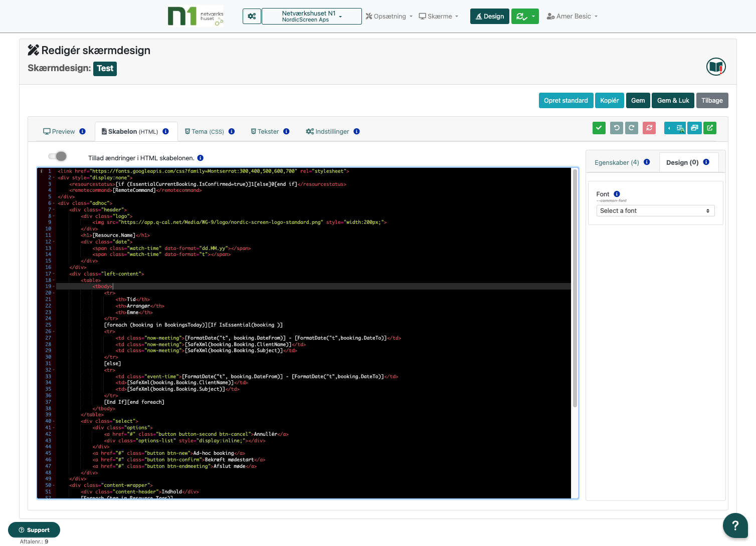Screen dimensions: 756x546
Task: Click the small left-arrow collapse button in toolbar
Action: (x=669, y=128)
